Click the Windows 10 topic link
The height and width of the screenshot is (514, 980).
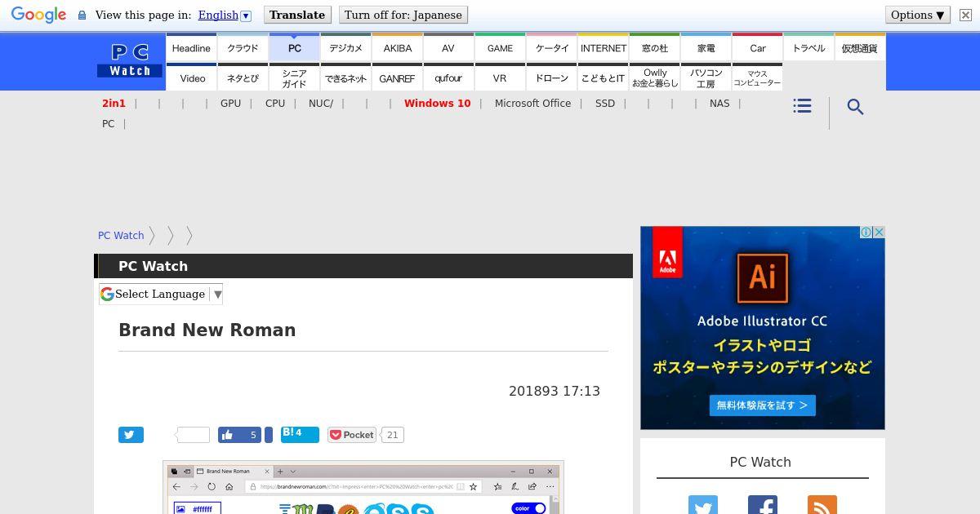coord(437,104)
